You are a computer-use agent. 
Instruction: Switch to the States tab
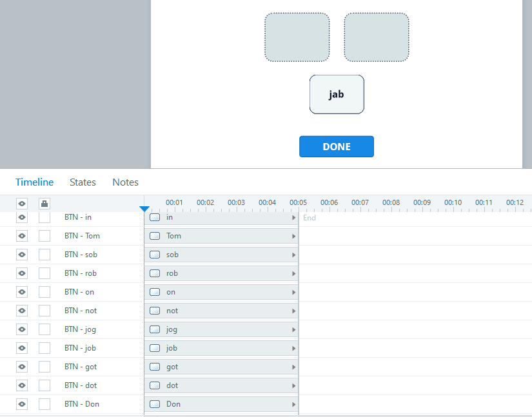coord(83,182)
